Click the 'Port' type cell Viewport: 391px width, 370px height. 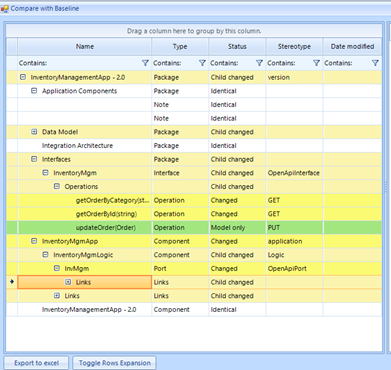(180, 269)
